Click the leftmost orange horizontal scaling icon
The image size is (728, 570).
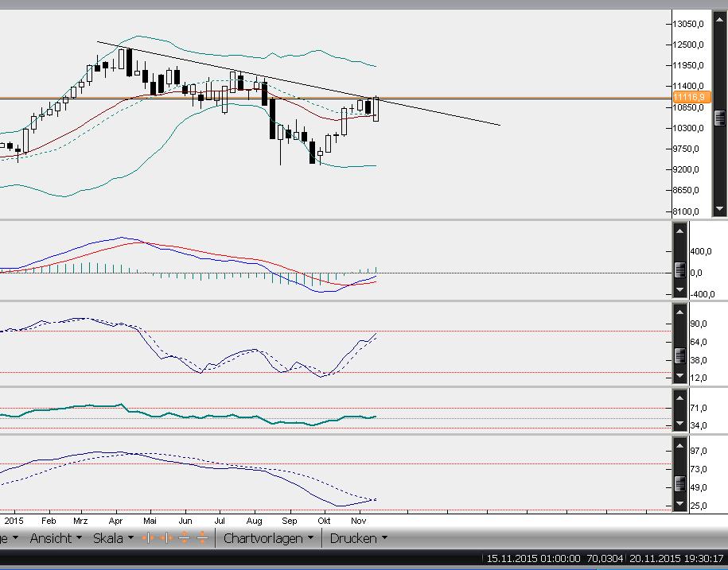pyautogui.click(x=148, y=538)
